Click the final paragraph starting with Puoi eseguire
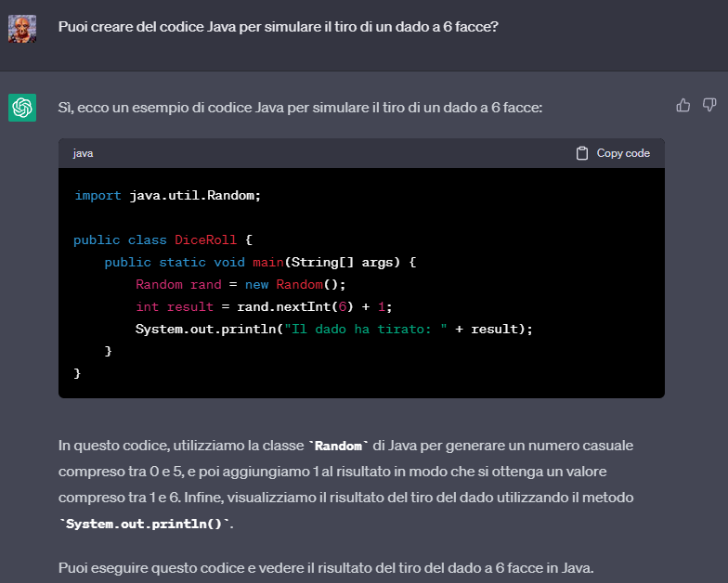The image size is (728, 583). pos(321,568)
